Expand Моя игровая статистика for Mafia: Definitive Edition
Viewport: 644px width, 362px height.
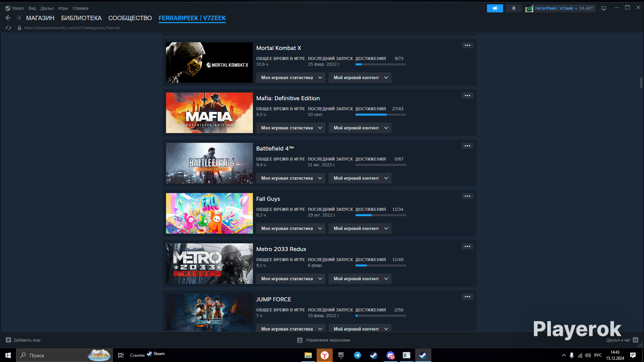pyautogui.click(x=291, y=128)
